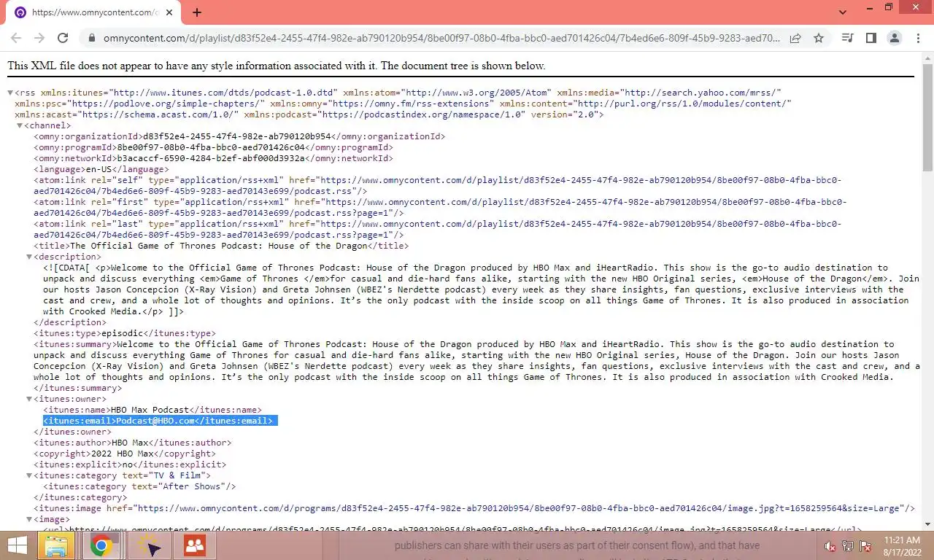934x560 pixels.
Task: Switch to Chrome in the taskbar
Action: click(x=101, y=545)
